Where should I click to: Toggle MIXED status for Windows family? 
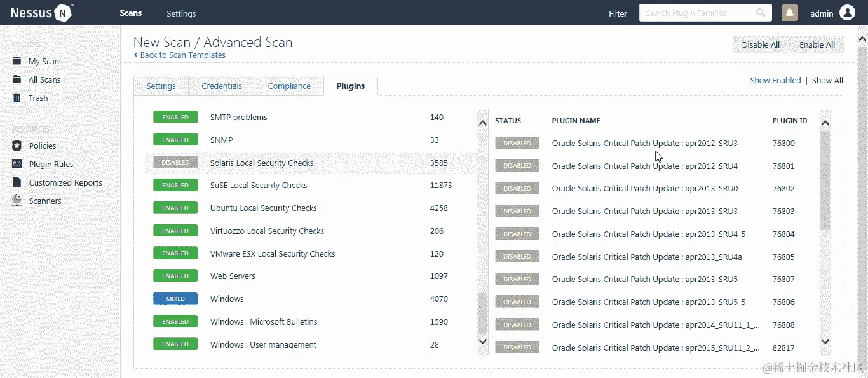175,299
